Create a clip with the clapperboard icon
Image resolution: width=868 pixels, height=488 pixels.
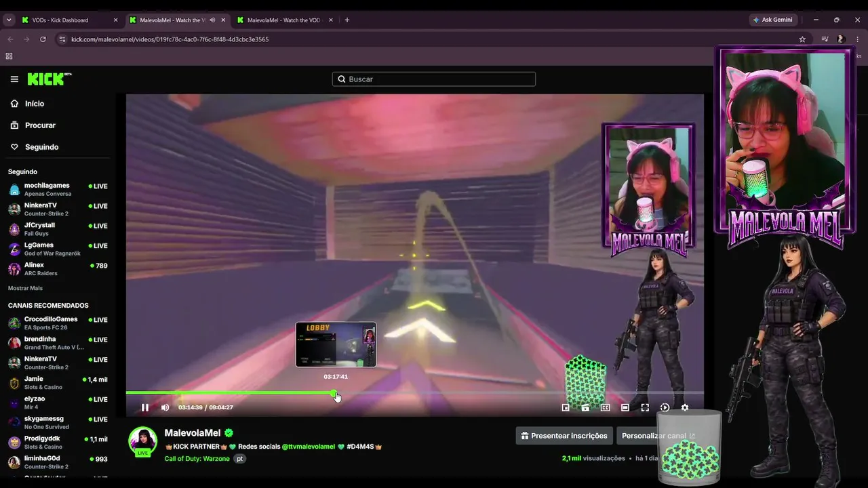(x=585, y=407)
